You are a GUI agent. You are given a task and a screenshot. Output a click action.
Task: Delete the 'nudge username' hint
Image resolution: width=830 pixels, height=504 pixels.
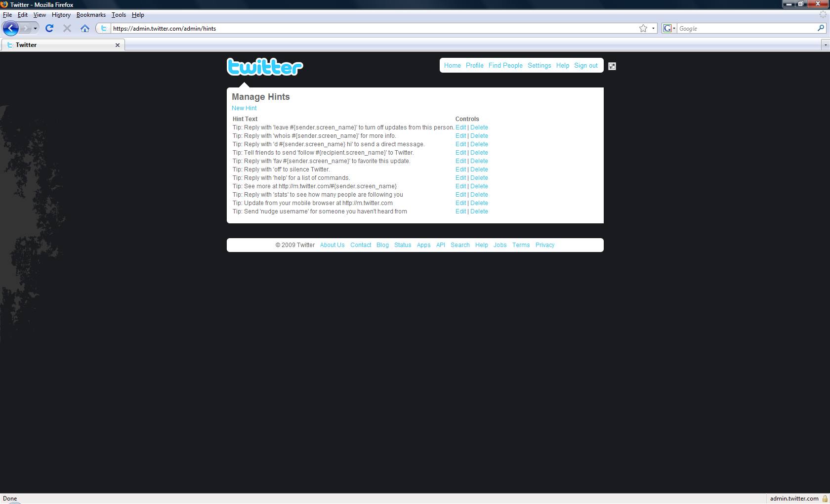coord(479,211)
